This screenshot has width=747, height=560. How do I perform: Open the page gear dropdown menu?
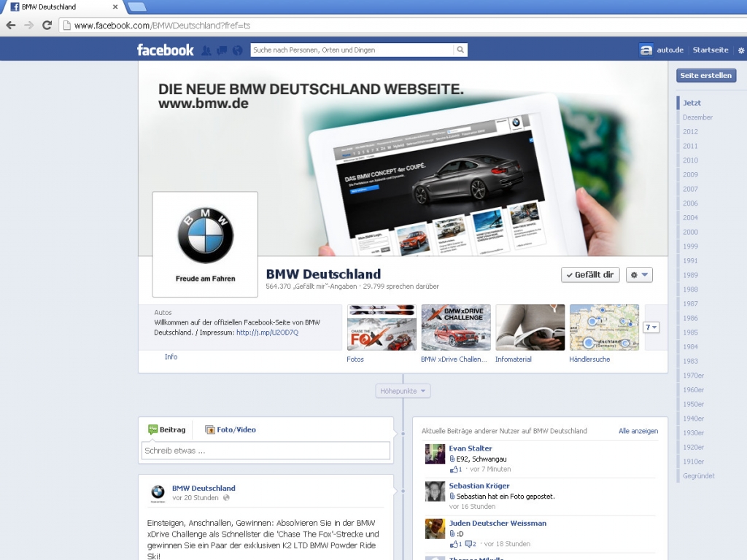pyautogui.click(x=639, y=275)
